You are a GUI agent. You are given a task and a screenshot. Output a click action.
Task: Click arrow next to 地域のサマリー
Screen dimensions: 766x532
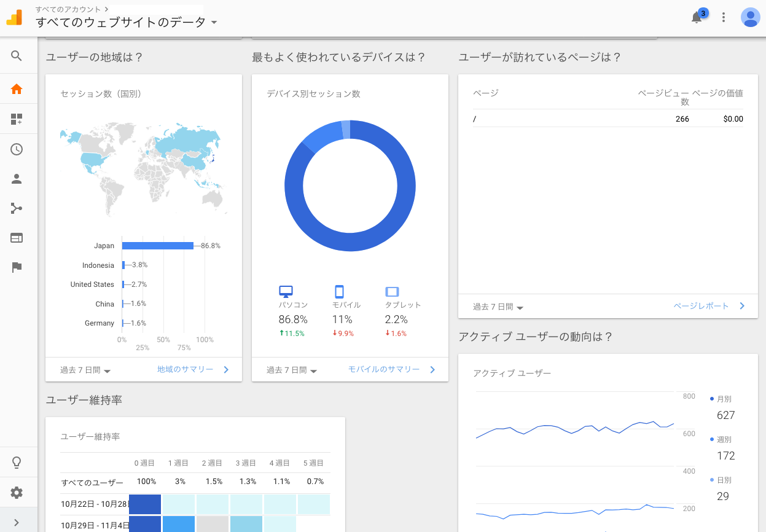click(226, 370)
